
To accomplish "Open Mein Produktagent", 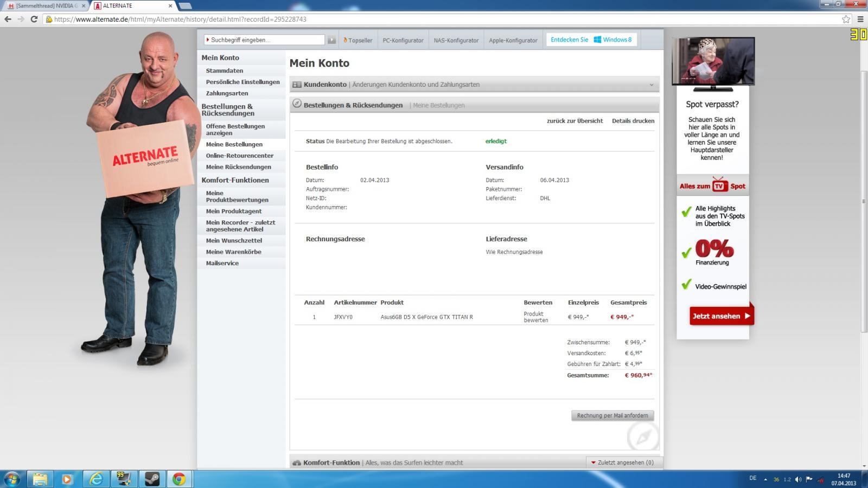I will [234, 211].
